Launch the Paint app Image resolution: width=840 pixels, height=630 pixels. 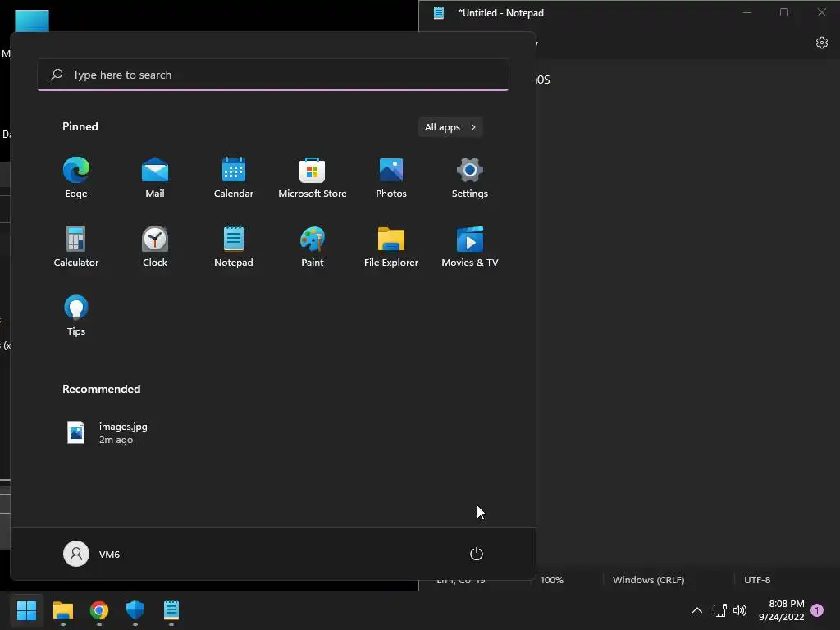click(x=313, y=246)
